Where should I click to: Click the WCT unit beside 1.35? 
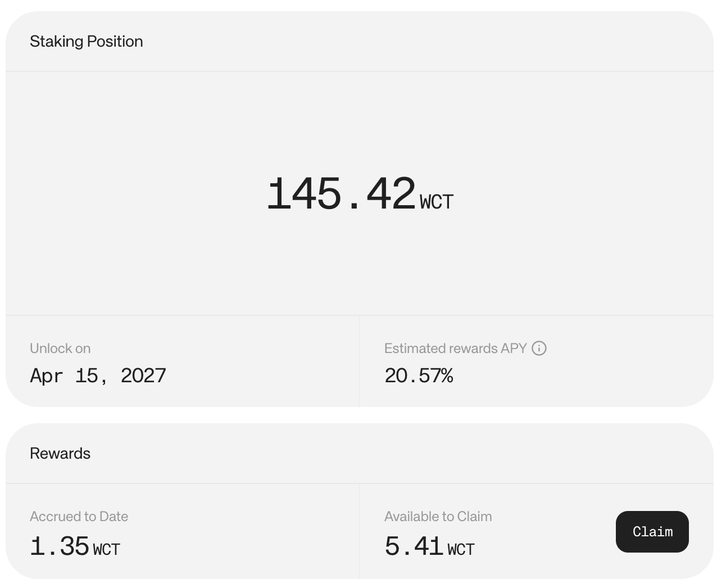pos(107,549)
